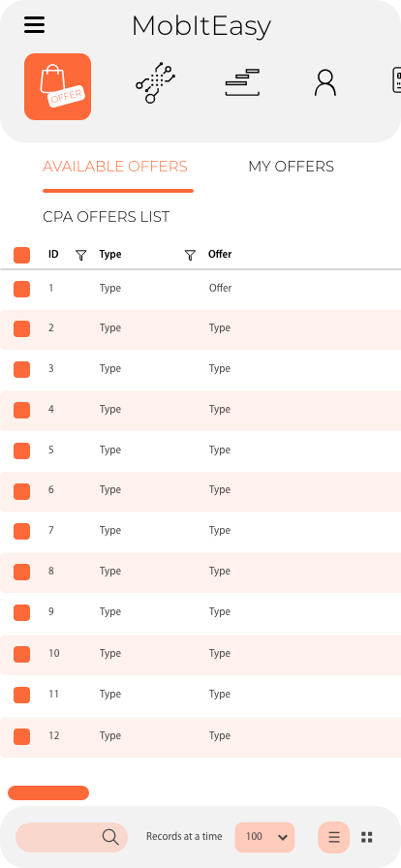The height and width of the screenshot is (868, 401).
Task: Click the orange pill button below the table
Action: (48, 792)
